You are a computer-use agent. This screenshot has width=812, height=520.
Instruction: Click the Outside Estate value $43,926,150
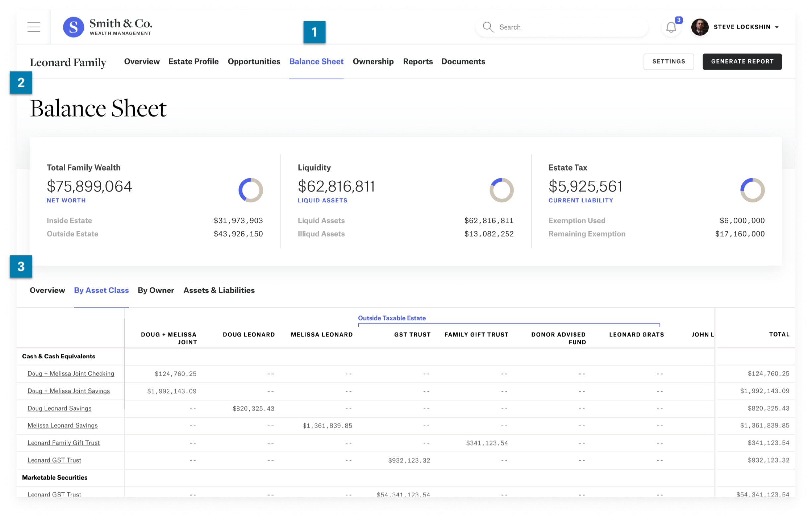(x=238, y=234)
